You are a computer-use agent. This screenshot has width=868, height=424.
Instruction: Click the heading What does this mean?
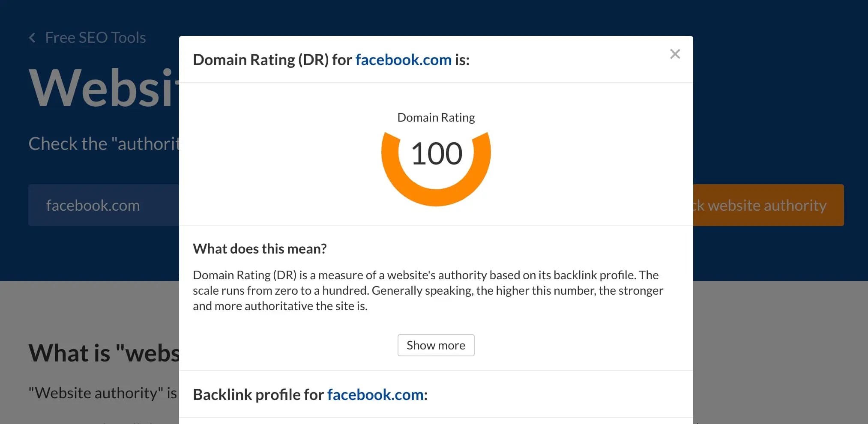[260, 248]
